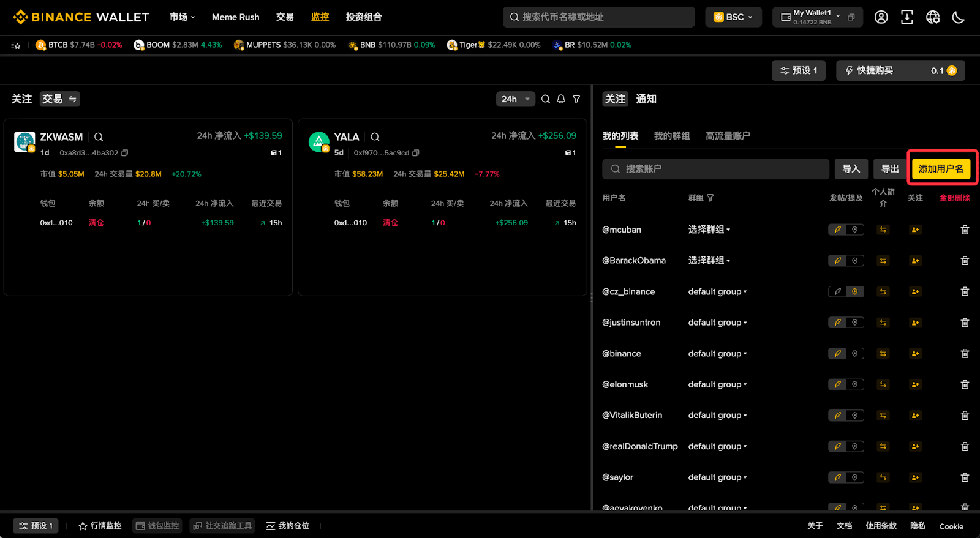980x538 pixels.
Task: Open the Meme Rush menu item
Action: [236, 17]
